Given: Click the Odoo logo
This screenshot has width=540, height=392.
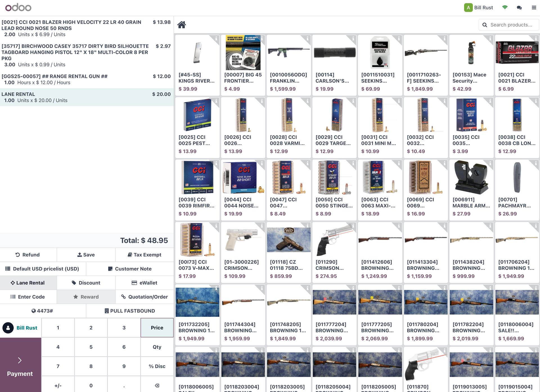Looking at the screenshot, I should 18,8.
